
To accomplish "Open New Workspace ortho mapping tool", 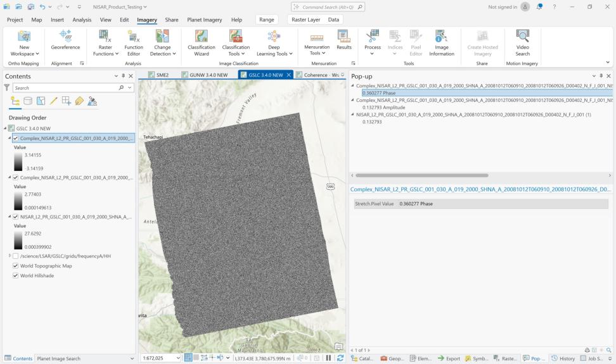I will pyautogui.click(x=24, y=43).
